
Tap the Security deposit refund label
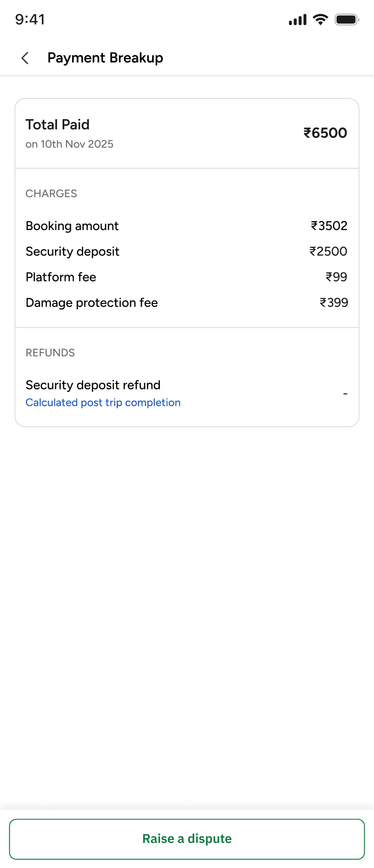tap(93, 385)
